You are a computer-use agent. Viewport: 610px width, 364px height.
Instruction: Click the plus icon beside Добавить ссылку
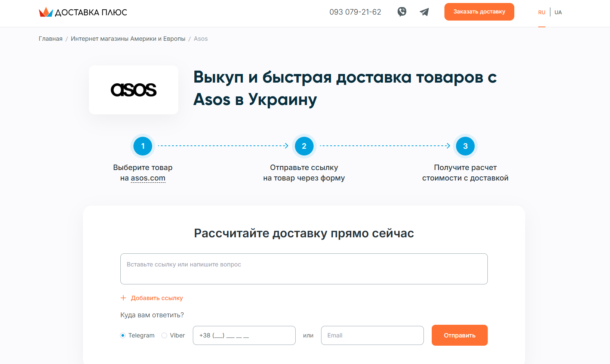coord(123,298)
